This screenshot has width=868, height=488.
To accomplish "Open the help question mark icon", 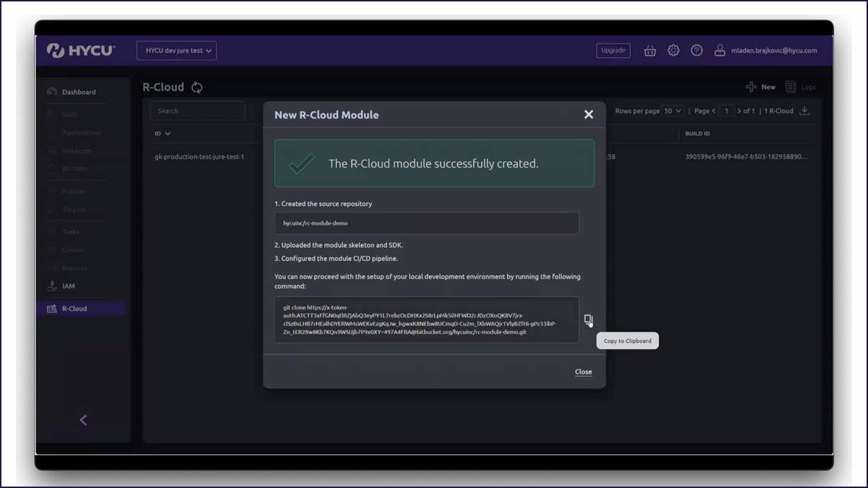I will (697, 51).
